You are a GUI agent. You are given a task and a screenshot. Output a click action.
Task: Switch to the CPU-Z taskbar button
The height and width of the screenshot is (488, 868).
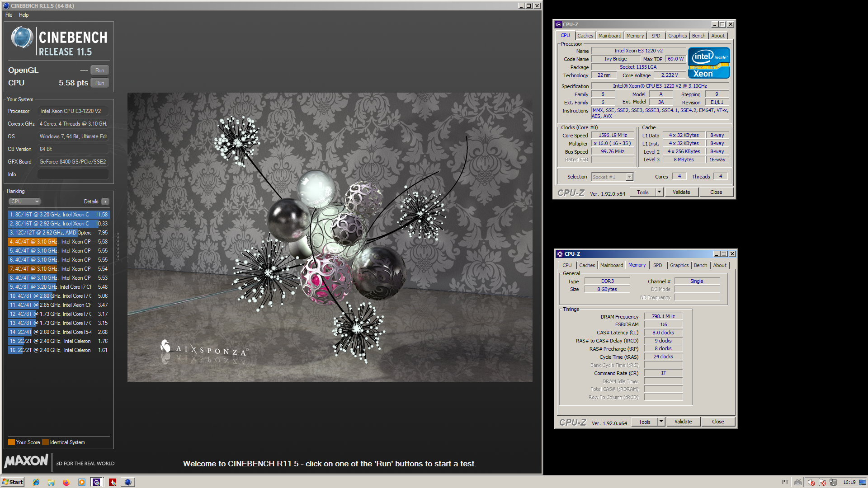(x=97, y=482)
